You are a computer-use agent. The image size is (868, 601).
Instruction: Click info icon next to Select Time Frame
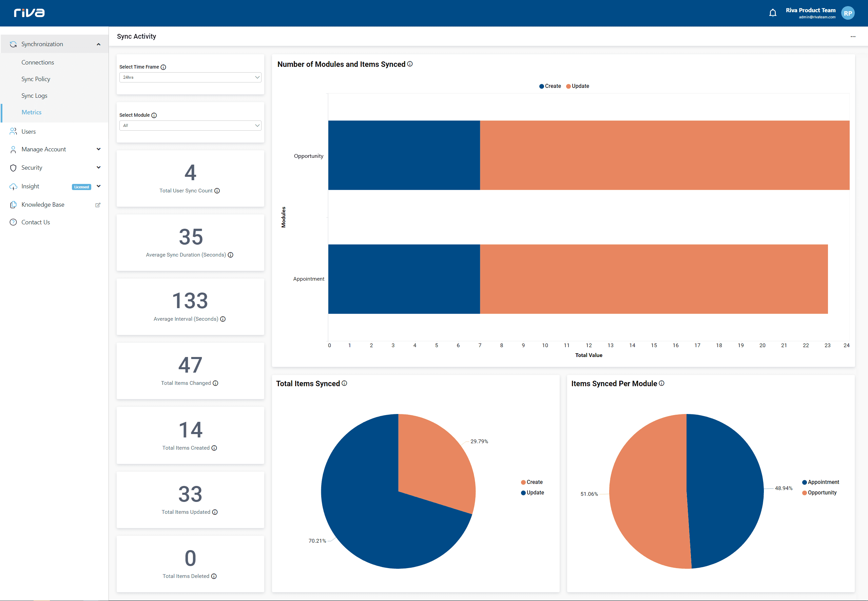click(163, 67)
